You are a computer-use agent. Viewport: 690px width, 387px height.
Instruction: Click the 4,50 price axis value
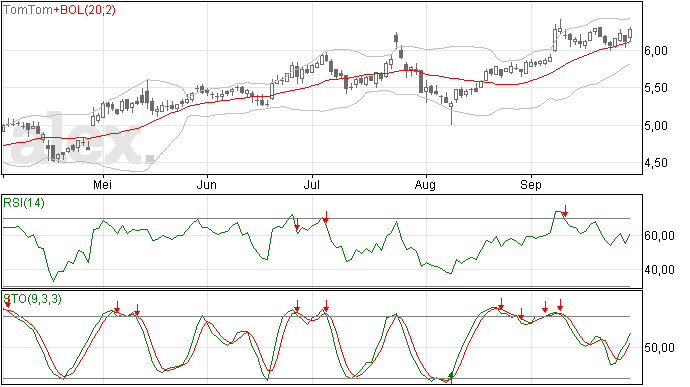(656, 163)
